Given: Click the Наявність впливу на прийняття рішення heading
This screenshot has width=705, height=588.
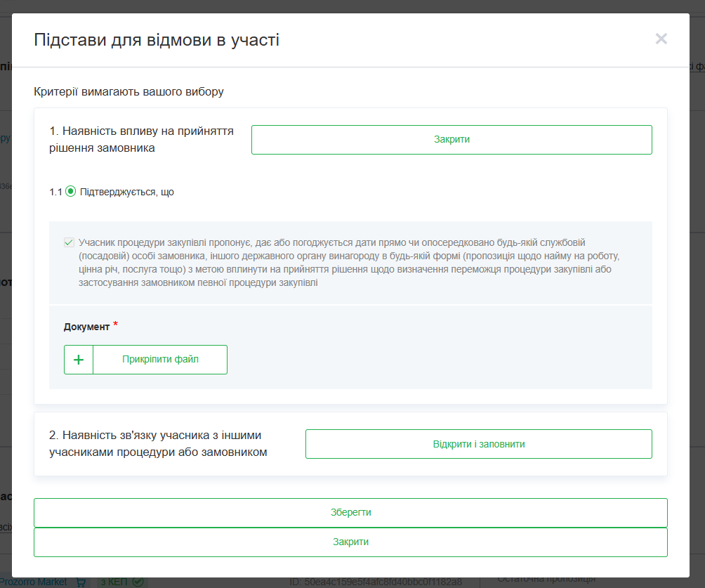Looking at the screenshot, I should 141,139.
